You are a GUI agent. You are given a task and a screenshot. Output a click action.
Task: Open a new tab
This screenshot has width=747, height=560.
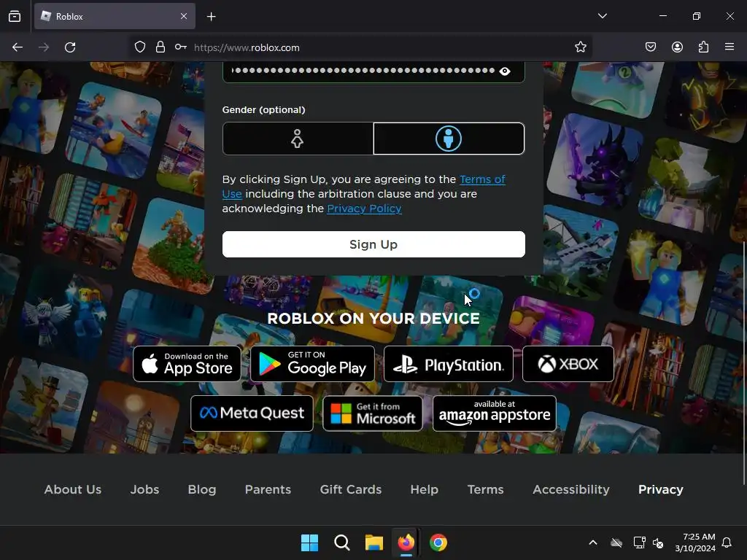[212, 17]
